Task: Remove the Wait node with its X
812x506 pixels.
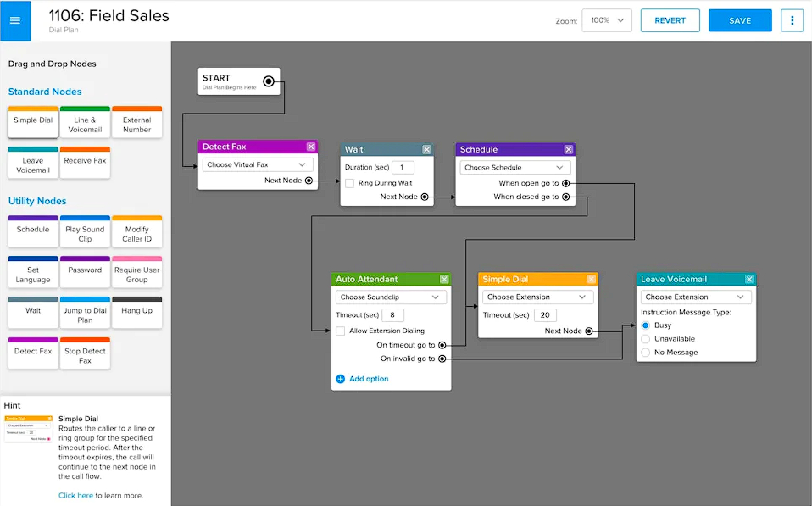Action: [427, 149]
